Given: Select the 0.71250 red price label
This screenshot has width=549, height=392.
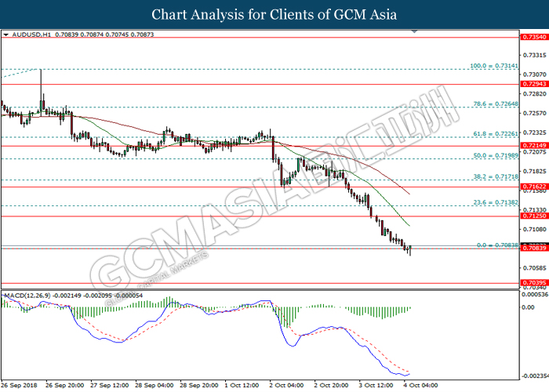Looking at the screenshot, I should [x=535, y=216].
